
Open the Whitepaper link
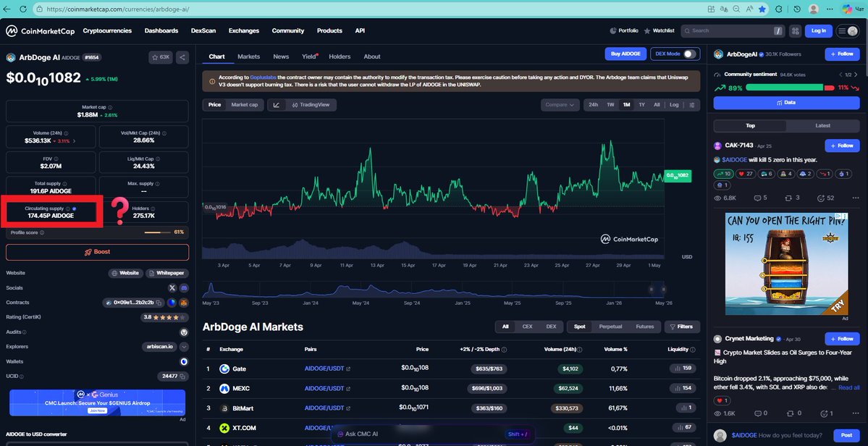coord(167,274)
